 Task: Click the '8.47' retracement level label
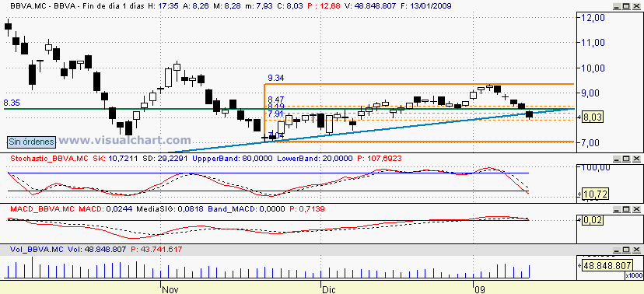coord(276,100)
